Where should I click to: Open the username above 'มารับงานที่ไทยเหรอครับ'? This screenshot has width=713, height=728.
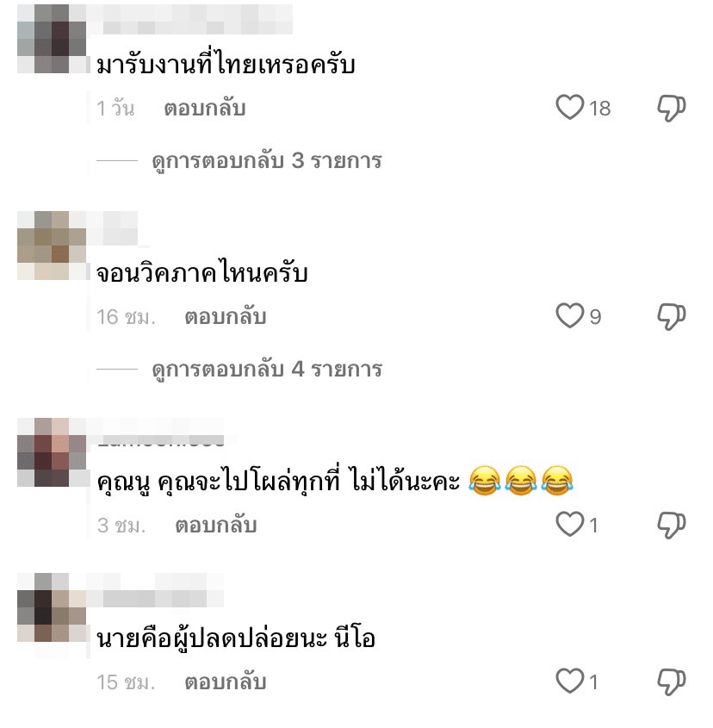[x=189, y=20]
